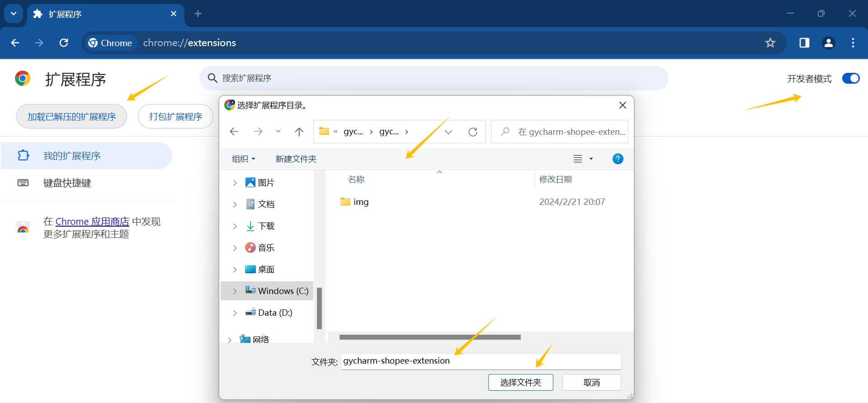The width and height of the screenshot is (868, 403).
Task: Click the second gyc... breadcrumb segment
Action: point(389,132)
